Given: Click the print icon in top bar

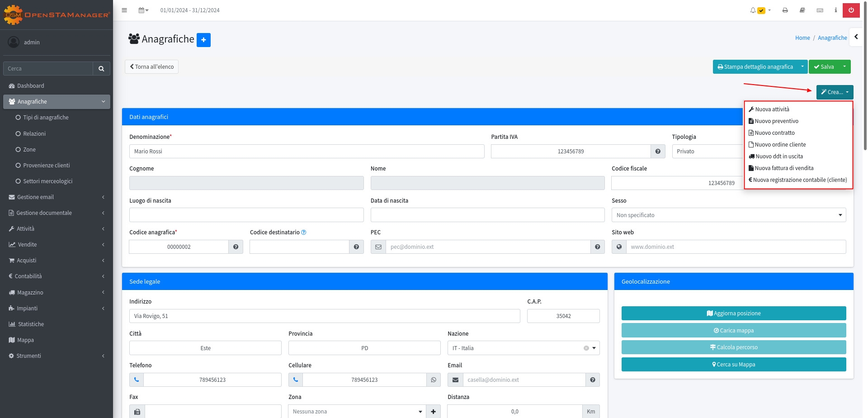Looking at the screenshot, I should click(x=785, y=10).
